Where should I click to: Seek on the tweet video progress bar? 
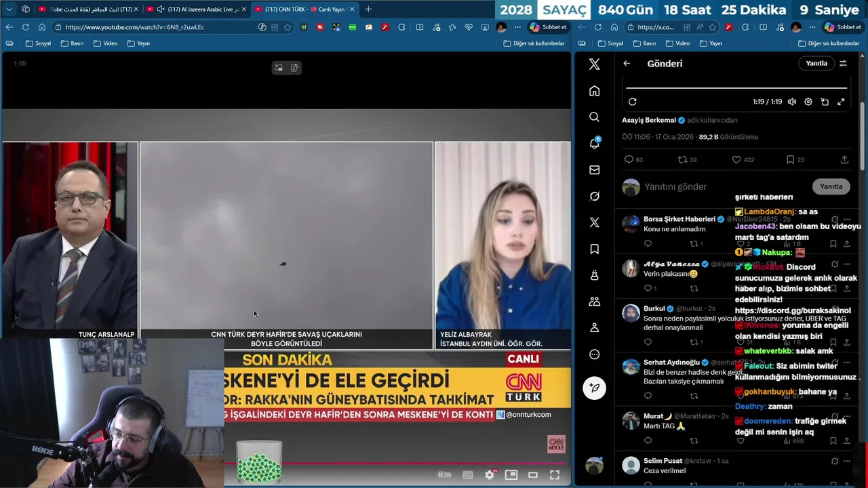tap(736, 87)
